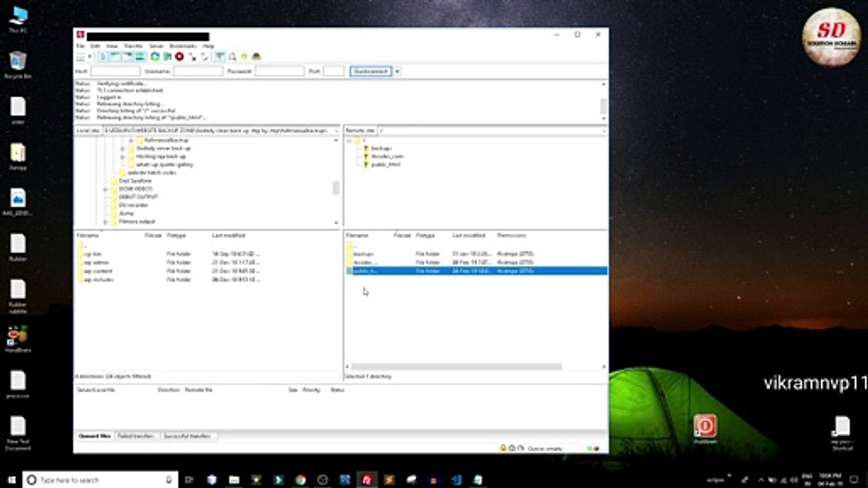The image size is (868, 488).
Task: Open the Edit menu
Action: click(x=95, y=46)
